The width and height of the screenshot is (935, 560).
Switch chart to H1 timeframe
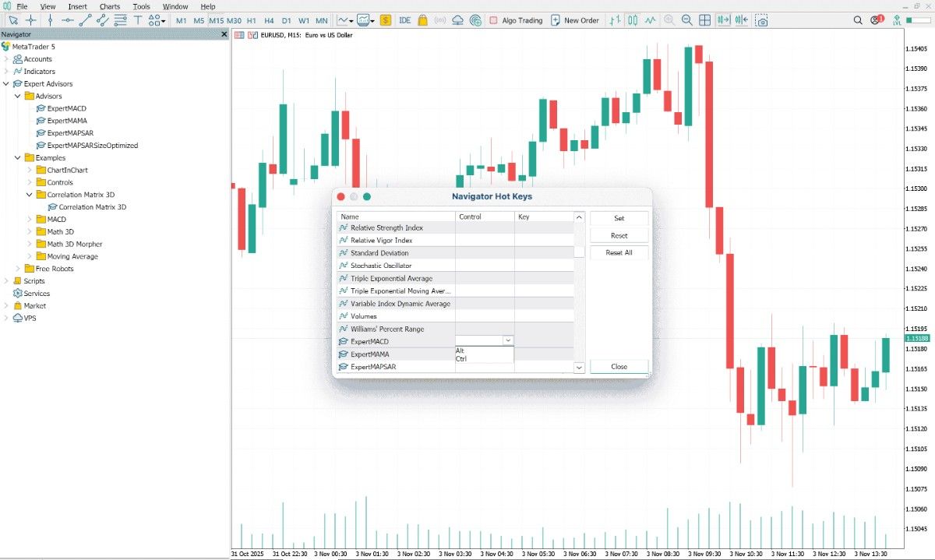click(252, 20)
